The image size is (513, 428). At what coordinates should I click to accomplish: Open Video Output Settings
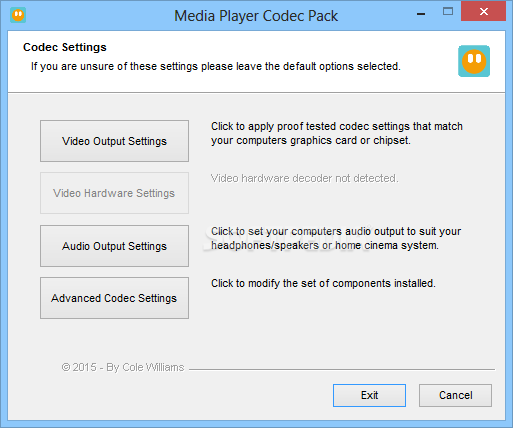[x=114, y=141]
